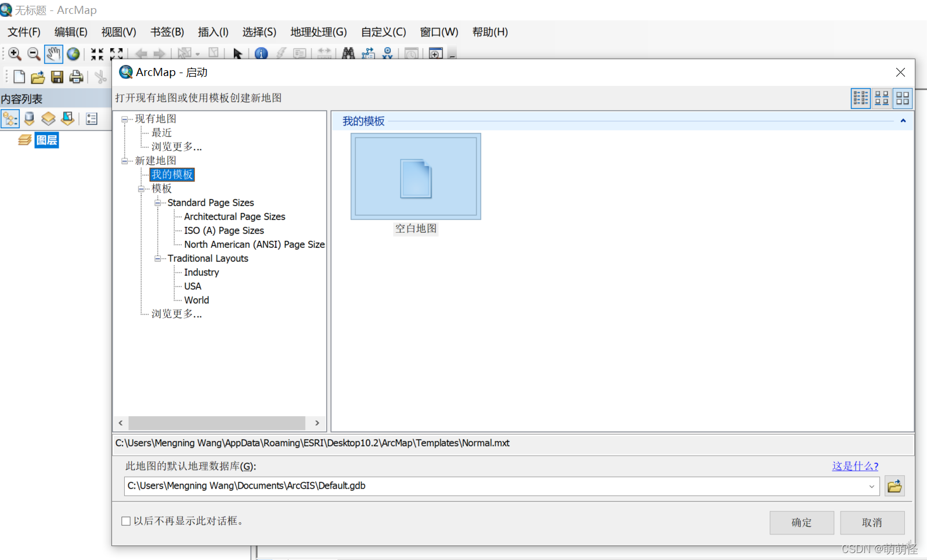
Task: Click the HTML Popup icon
Action: click(300, 53)
